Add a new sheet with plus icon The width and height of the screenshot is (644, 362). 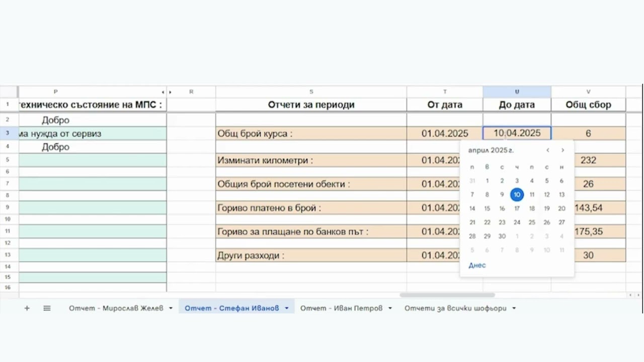click(27, 308)
